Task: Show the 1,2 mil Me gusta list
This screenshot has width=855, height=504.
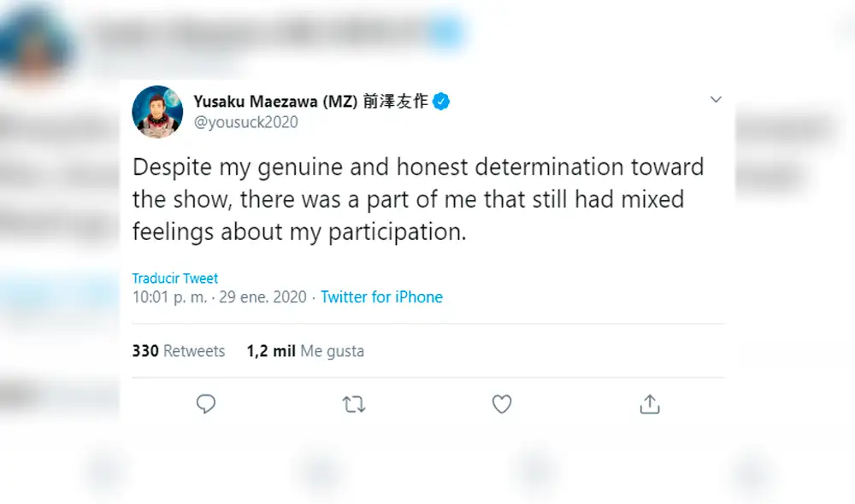Action: click(305, 351)
